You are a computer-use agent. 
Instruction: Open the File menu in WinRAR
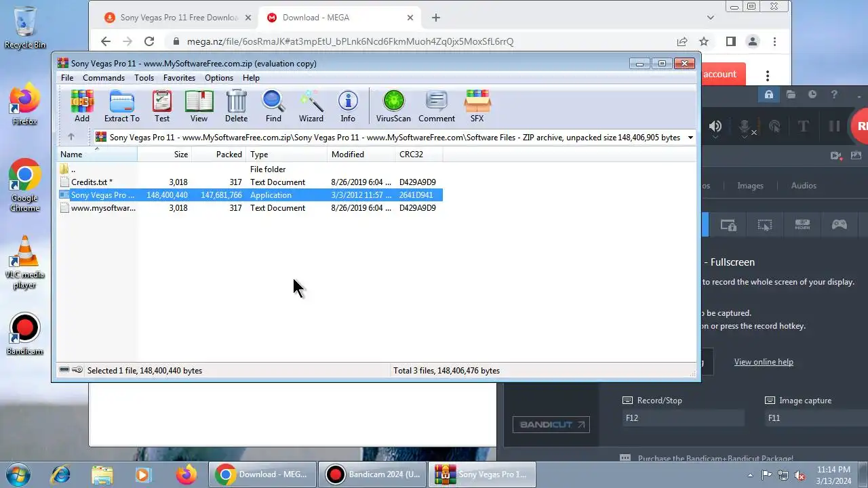coord(67,78)
